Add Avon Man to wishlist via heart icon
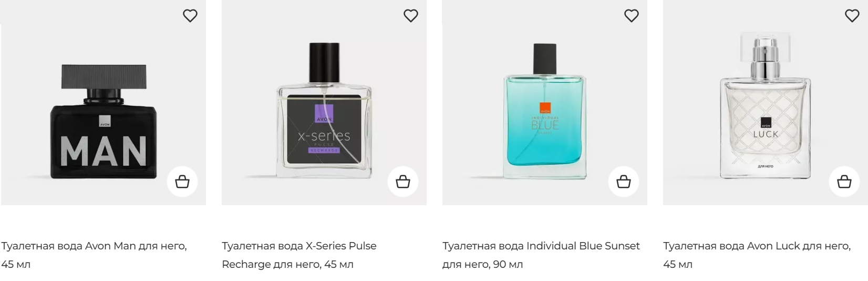Image resolution: width=868 pixels, height=281 pixels. pyautogui.click(x=190, y=16)
